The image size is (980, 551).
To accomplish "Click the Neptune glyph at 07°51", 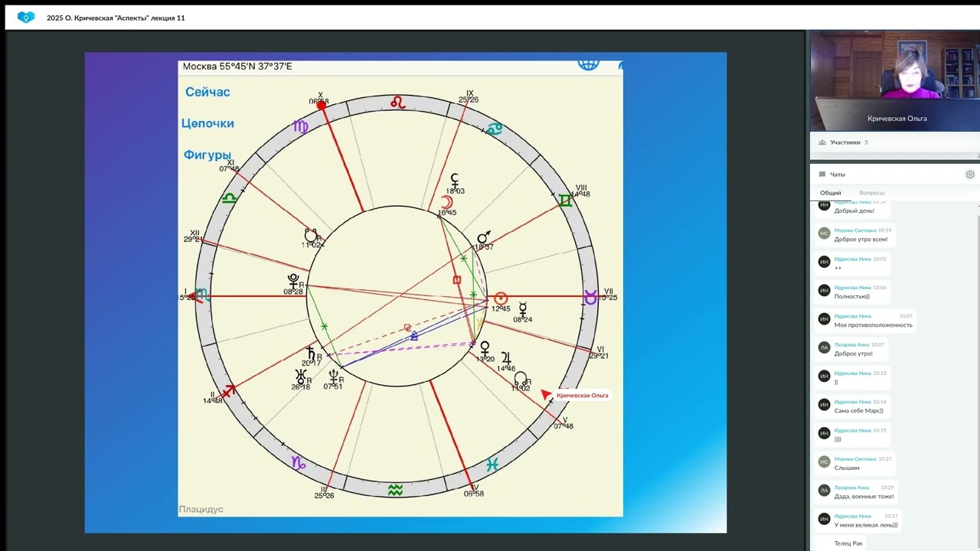I will coord(335,376).
